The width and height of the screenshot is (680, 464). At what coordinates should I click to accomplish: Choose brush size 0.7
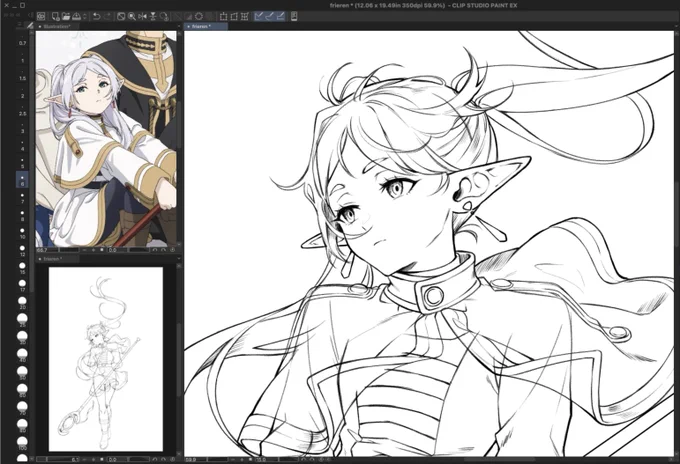(x=22, y=41)
